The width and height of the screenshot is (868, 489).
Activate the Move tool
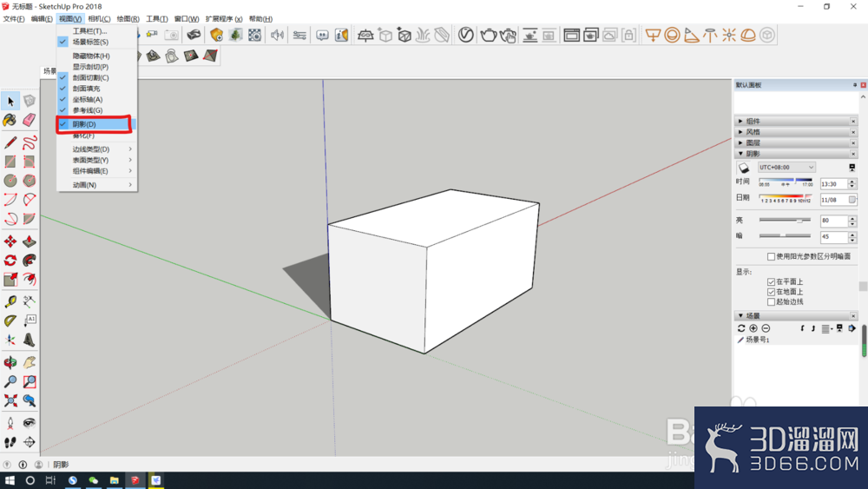[x=10, y=241]
